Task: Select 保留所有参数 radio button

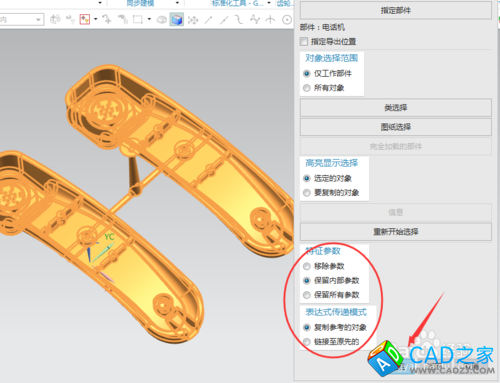Action: pyautogui.click(x=307, y=295)
